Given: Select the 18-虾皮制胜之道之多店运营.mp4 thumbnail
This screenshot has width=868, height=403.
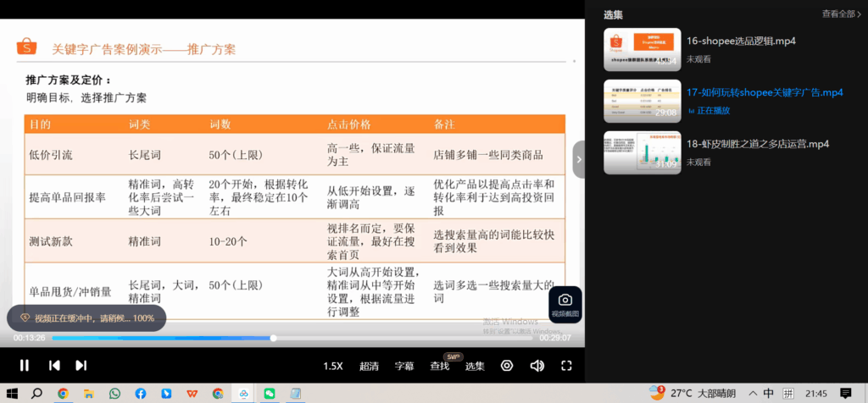Looking at the screenshot, I should tap(642, 152).
